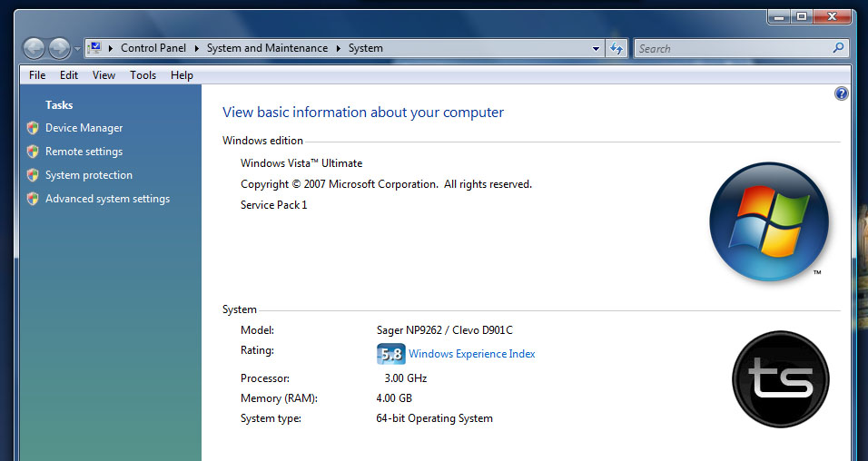868x461 pixels.
Task: Click shield icon beside Remote settings
Action: (x=33, y=152)
